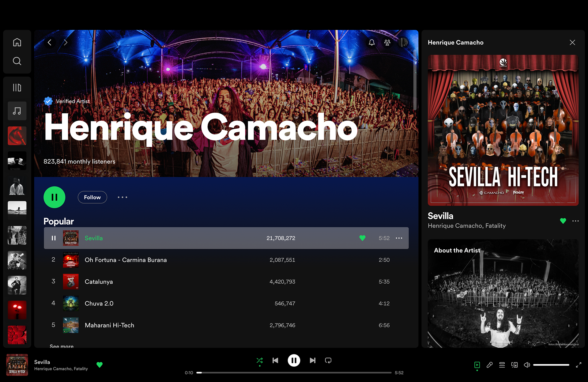This screenshot has width=588, height=382.
Task: Select Catalunya track
Action: click(226, 282)
